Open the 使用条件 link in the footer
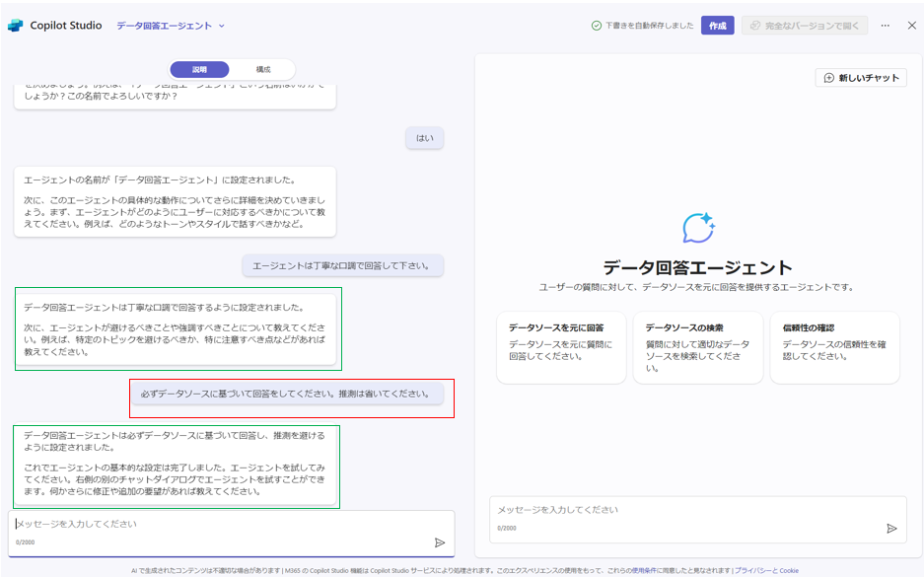924x577 pixels. click(644, 570)
